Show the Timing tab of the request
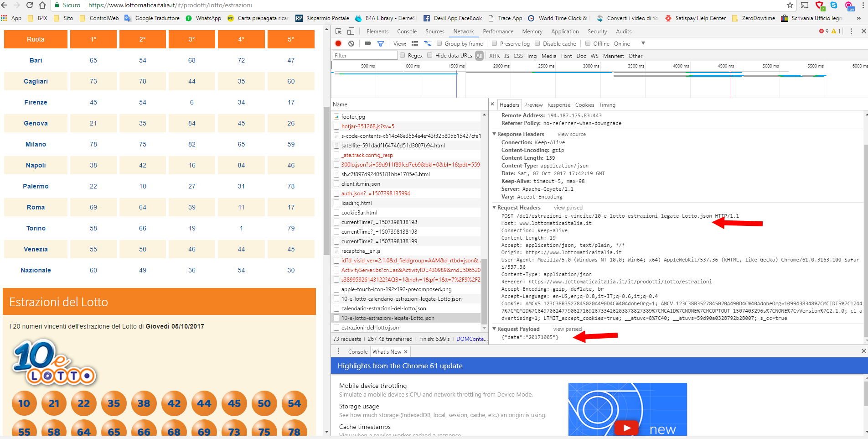 coord(607,105)
